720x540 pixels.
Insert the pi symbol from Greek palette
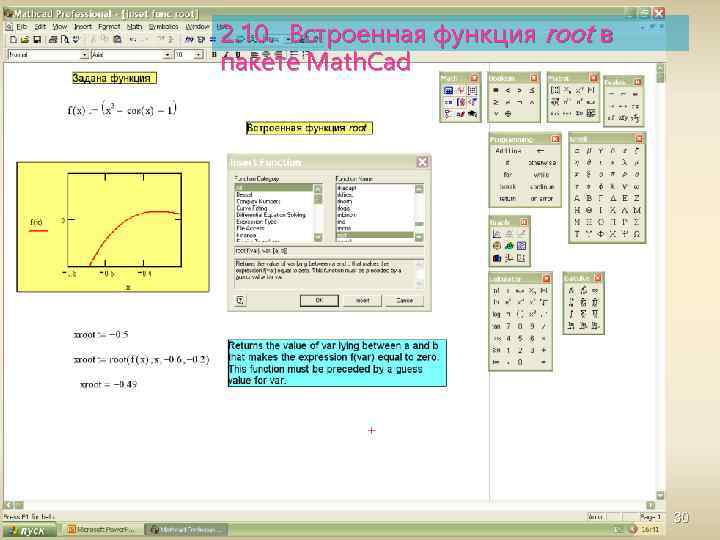click(613, 174)
